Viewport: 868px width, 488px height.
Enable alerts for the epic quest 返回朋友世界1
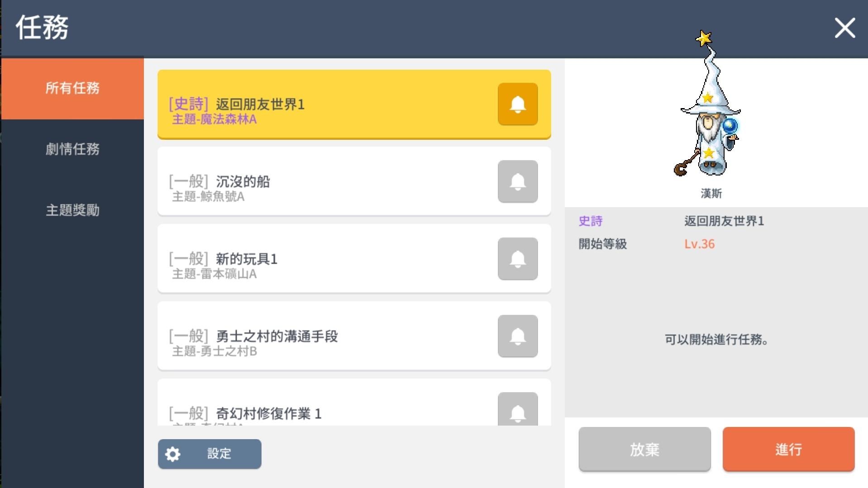pos(517,104)
